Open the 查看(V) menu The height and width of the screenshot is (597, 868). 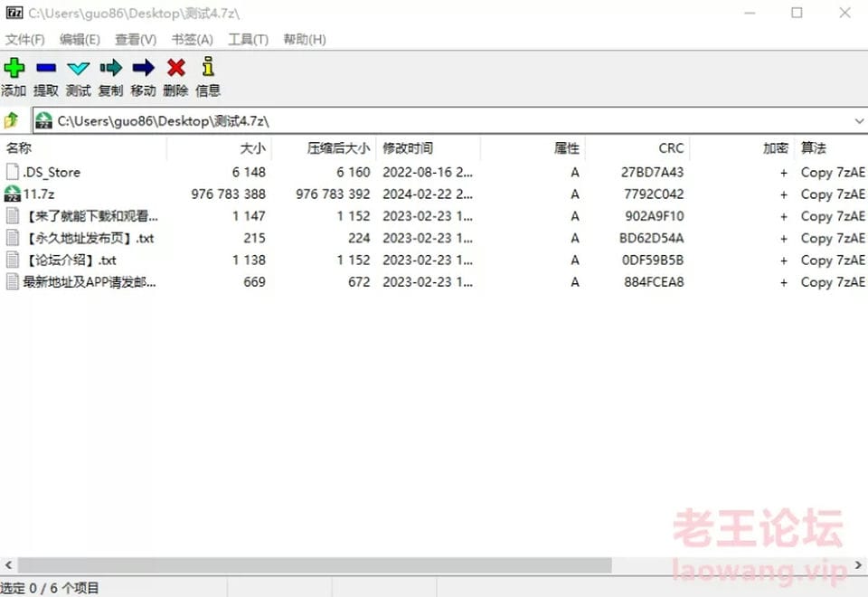(x=136, y=39)
